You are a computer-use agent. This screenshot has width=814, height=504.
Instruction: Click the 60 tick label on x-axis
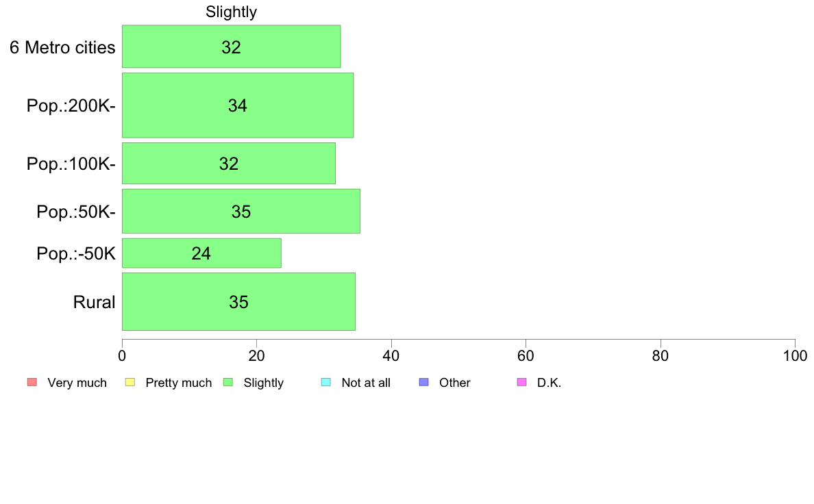[x=526, y=356]
